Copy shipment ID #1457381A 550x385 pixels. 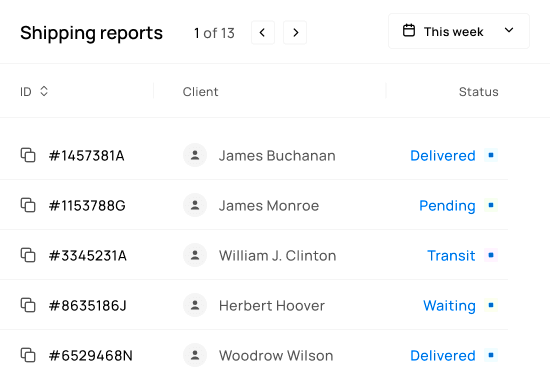(28, 155)
